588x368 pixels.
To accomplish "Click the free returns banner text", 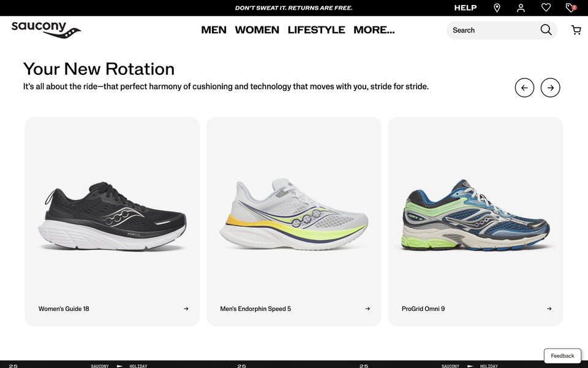I will [293, 8].
